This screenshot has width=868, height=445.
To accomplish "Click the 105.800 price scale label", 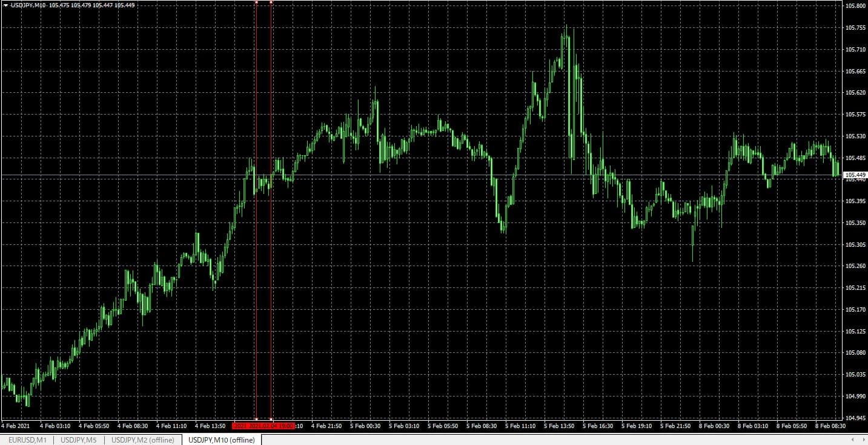I will [x=855, y=6].
